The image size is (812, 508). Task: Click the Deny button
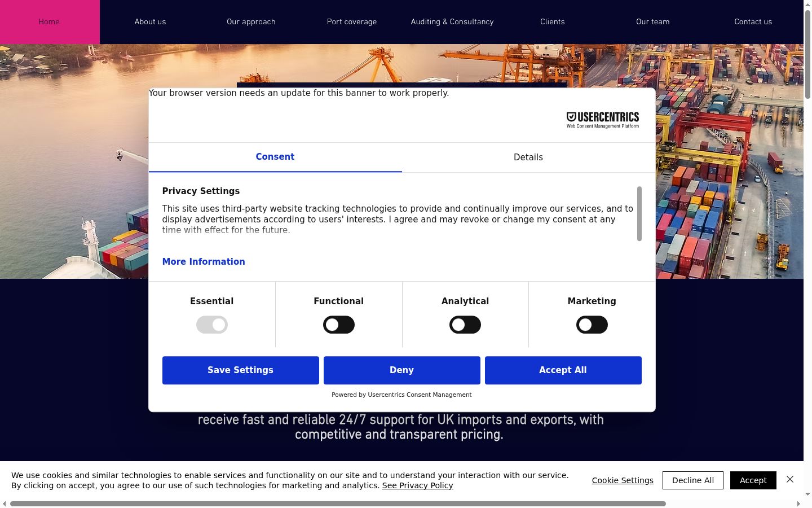coord(402,370)
